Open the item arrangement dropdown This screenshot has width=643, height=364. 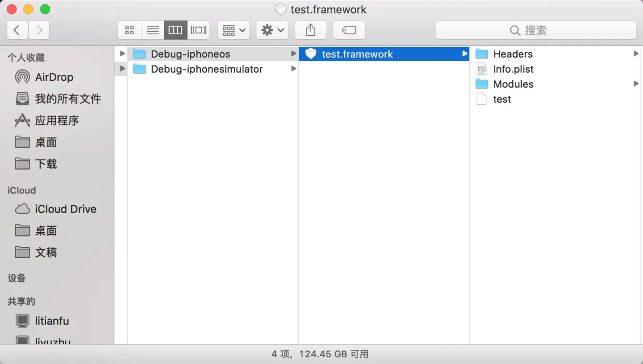coord(233,30)
